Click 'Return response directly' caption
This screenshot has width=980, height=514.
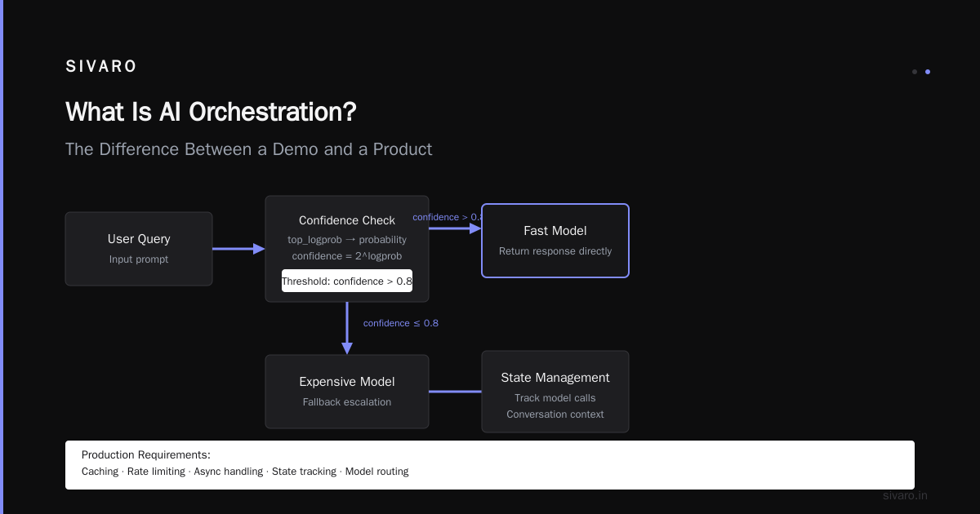point(555,251)
